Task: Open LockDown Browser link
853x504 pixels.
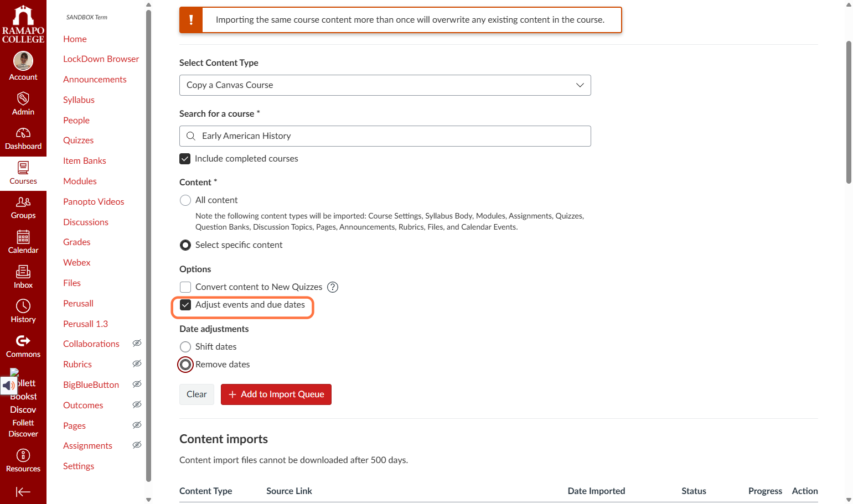Action: click(x=101, y=59)
